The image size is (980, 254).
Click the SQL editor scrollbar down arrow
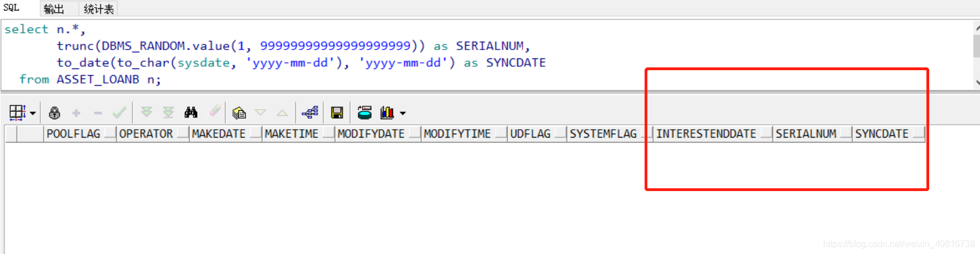(x=977, y=82)
